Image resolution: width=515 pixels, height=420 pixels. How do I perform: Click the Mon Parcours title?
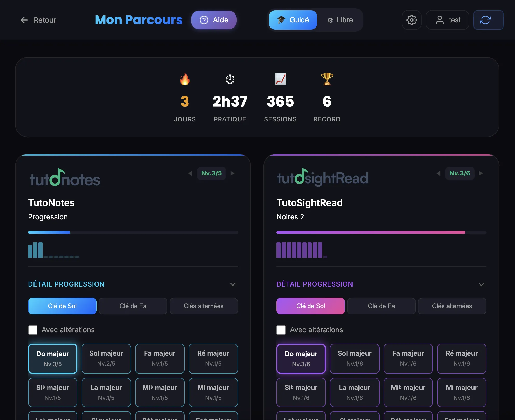tap(139, 20)
